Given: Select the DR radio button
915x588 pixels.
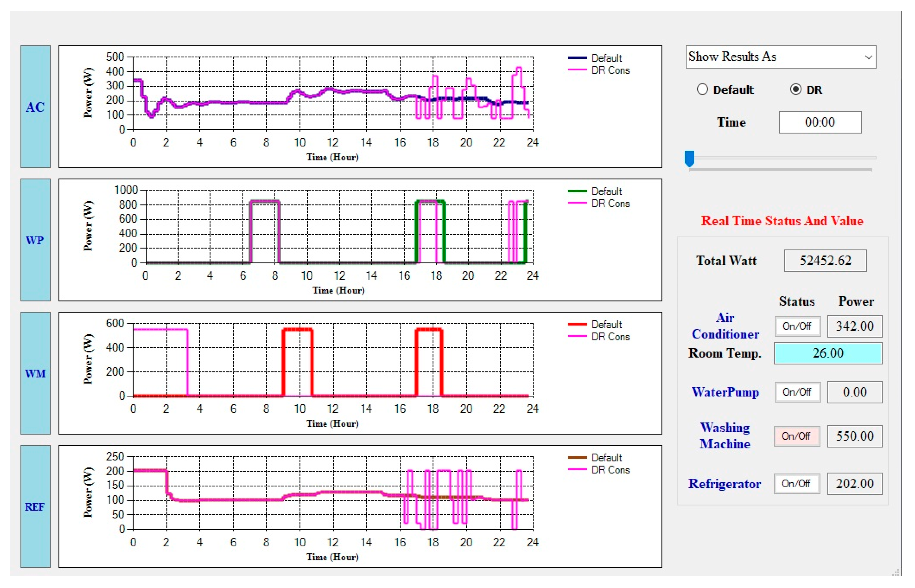Looking at the screenshot, I should pyautogui.click(x=795, y=89).
